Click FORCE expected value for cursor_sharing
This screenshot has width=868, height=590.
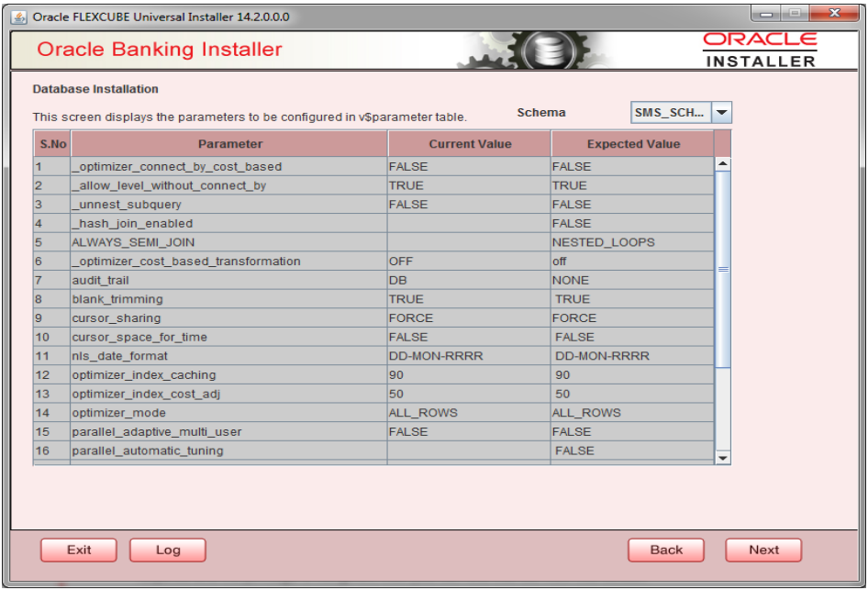click(632, 317)
